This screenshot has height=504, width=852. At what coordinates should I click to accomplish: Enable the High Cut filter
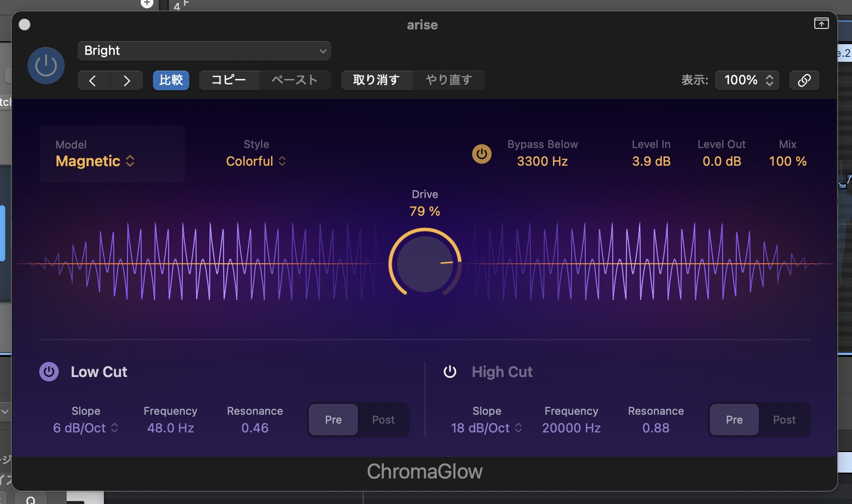450,372
